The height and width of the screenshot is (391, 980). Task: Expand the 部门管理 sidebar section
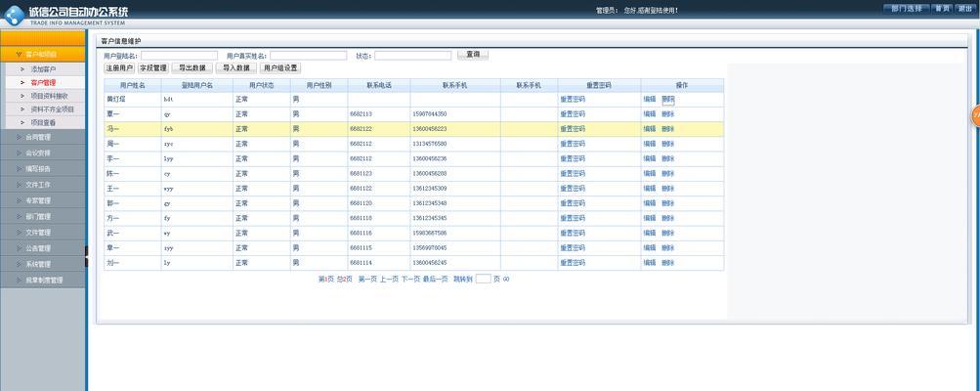(42, 216)
